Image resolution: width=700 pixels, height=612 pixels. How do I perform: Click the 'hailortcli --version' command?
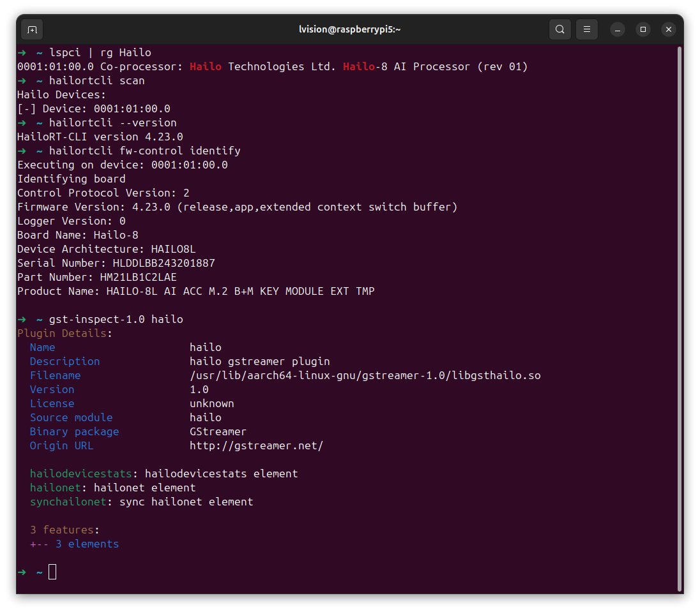pyautogui.click(x=113, y=123)
